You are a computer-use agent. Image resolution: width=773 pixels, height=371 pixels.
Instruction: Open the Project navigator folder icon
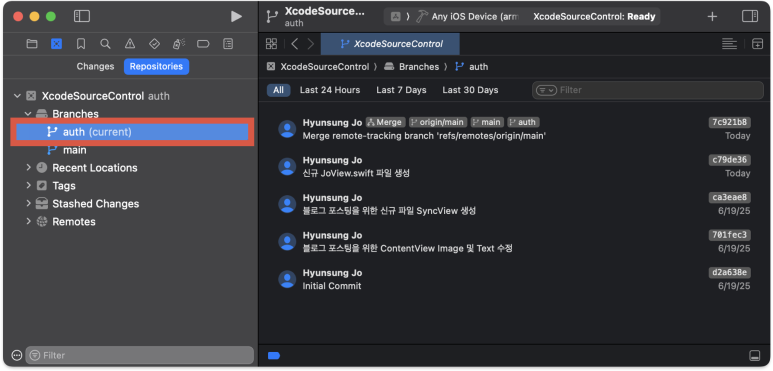[32, 44]
